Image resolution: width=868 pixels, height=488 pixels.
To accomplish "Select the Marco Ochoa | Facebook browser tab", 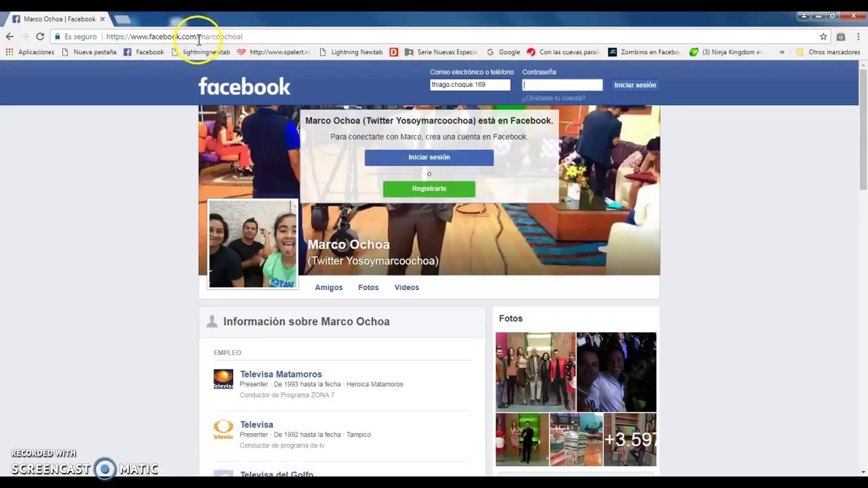I will coord(59,19).
